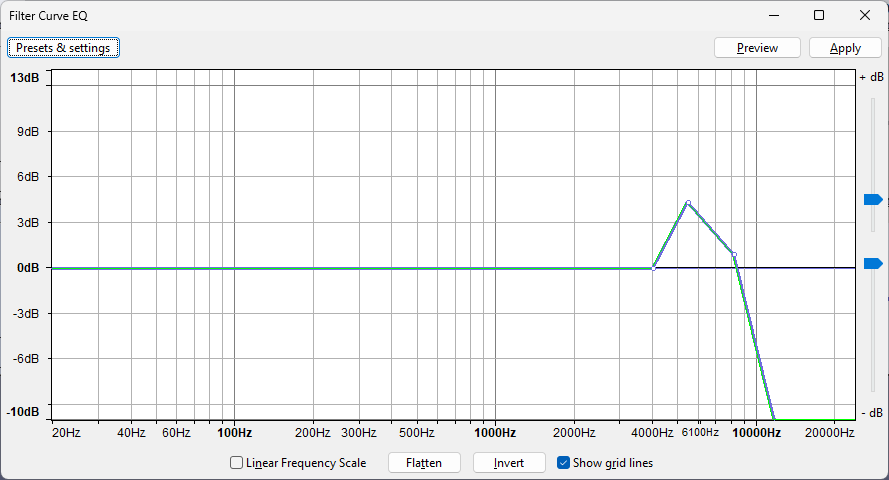This screenshot has width=889, height=480.
Task: Click the upper +dB range slider handle
Action: tap(873, 199)
